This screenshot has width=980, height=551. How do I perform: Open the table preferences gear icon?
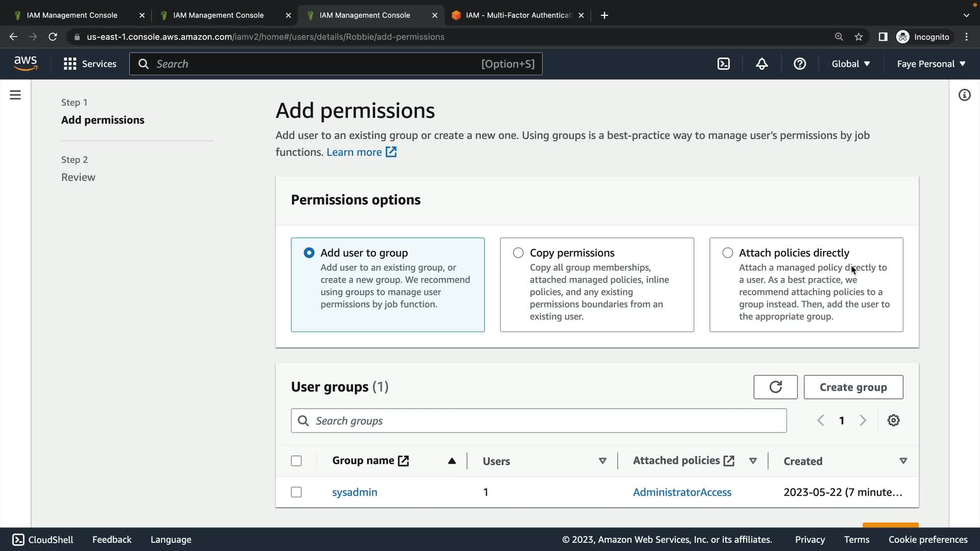(x=893, y=420)
